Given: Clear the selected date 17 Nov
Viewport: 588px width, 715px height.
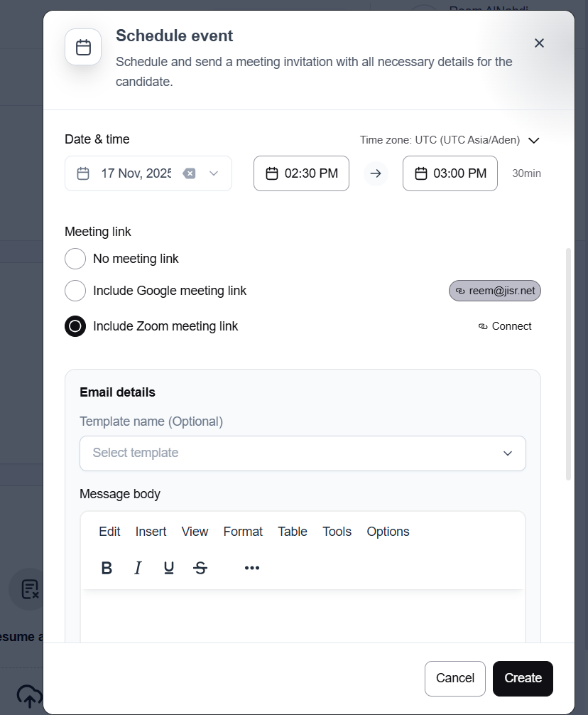Looking at the screenshot, I should point(189,173).
